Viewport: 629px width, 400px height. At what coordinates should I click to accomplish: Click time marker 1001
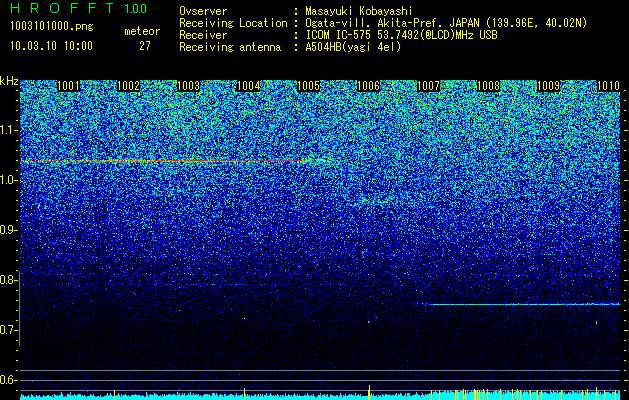pyautogui.click(x=69, y=86)
